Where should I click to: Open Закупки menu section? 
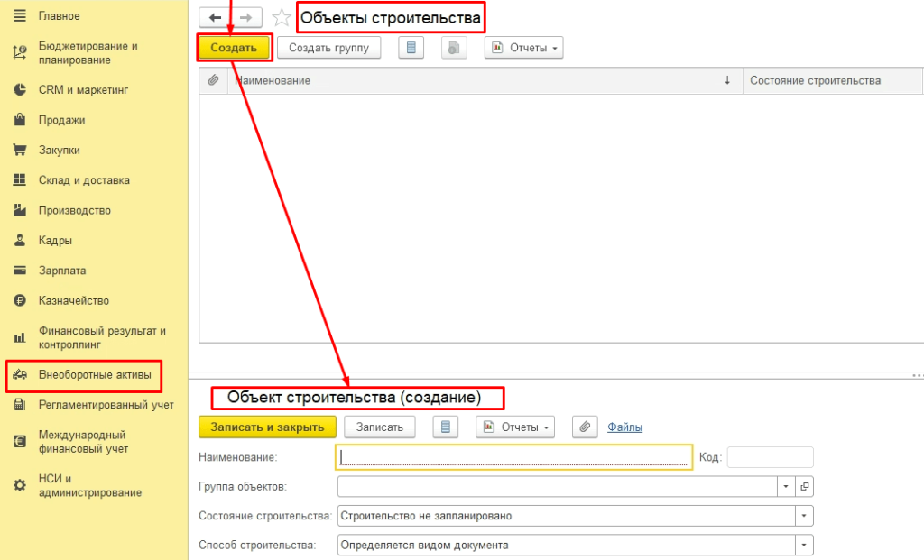click(59, 150)
